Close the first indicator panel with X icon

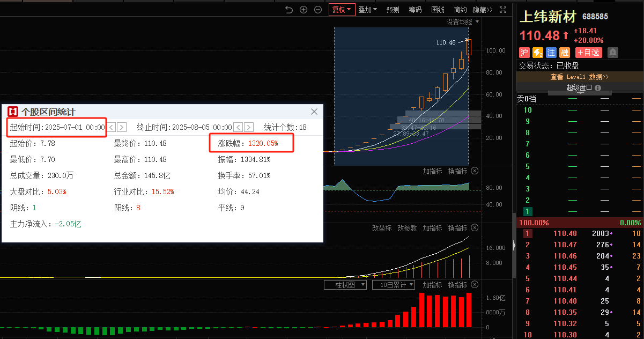(x=475, y=171)
